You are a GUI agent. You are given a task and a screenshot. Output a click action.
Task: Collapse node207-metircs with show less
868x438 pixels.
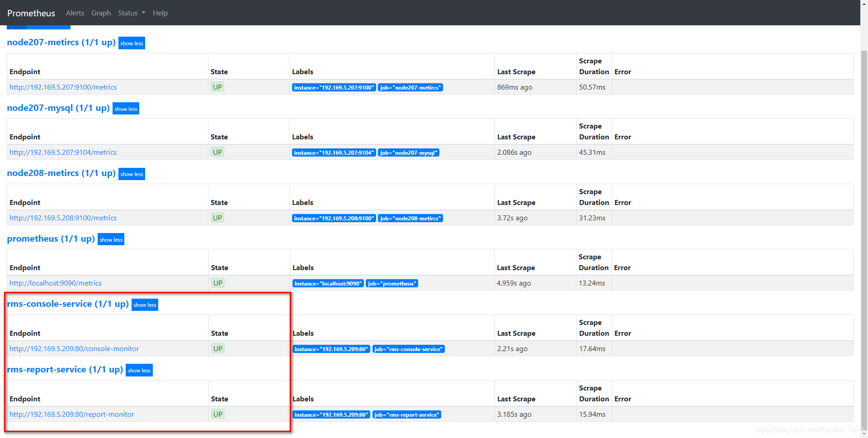click(x=132, y=43)
